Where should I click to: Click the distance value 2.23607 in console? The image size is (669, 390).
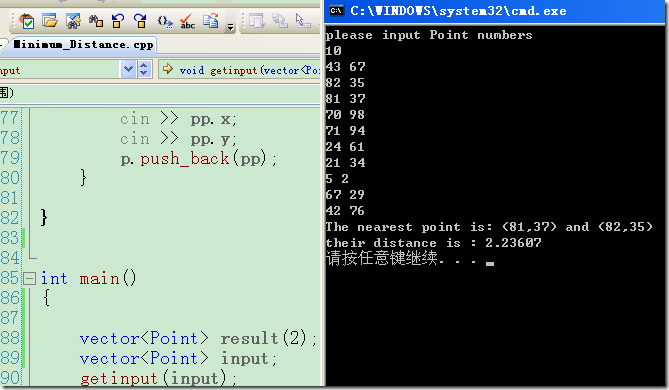pos(513,243)
